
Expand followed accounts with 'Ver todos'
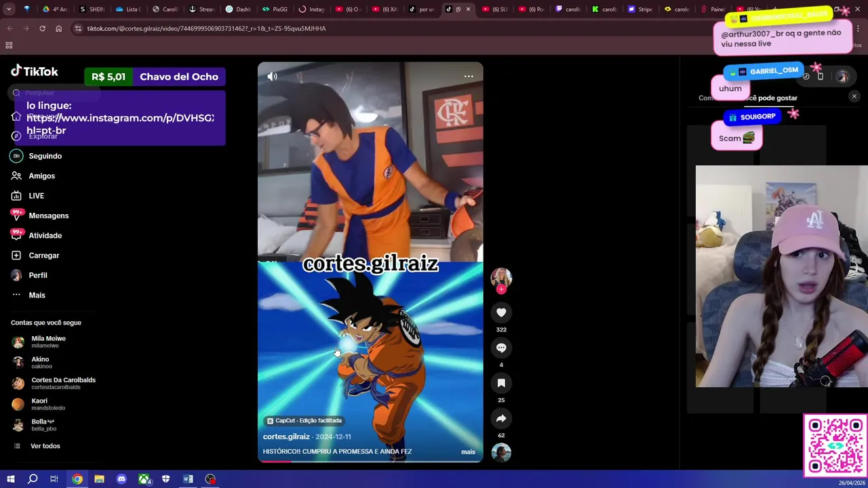tap(45, 446)
